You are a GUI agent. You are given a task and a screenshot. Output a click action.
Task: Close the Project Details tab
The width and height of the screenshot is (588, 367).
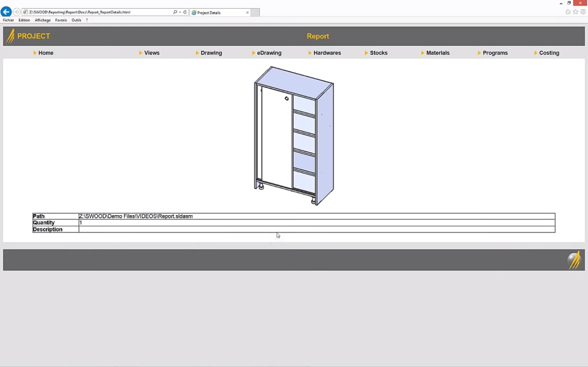(248, 13)
